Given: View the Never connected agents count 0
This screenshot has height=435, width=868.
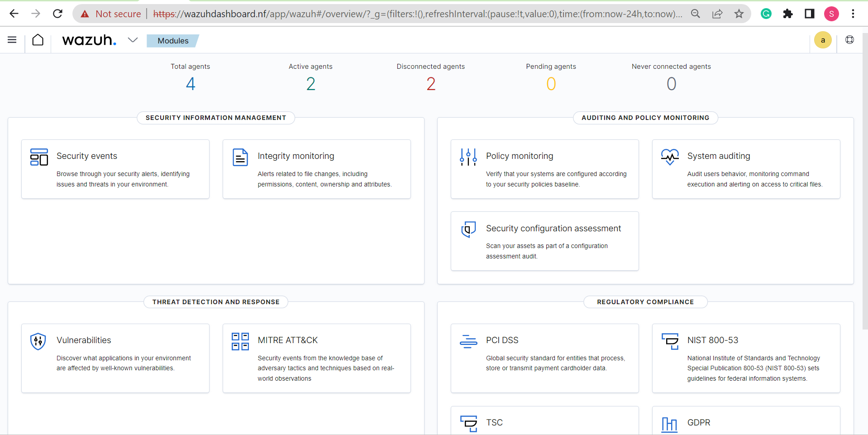Looking at the screenshot, I should coord(671,84).
